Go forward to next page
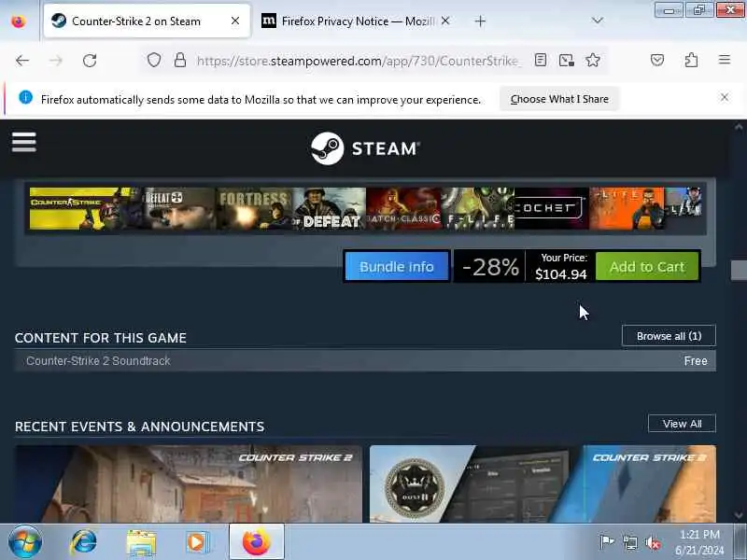 [x=56, y=61]
